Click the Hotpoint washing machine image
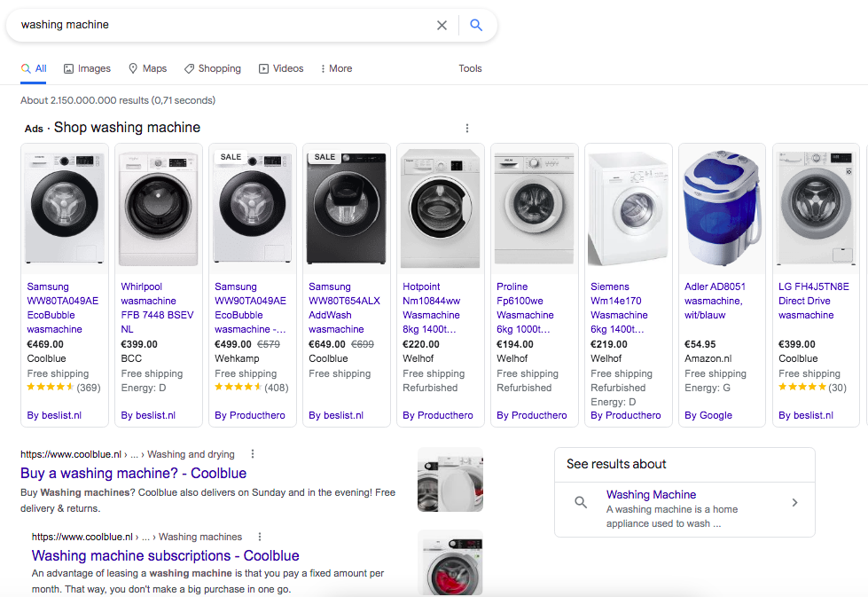This screenshot has width=868, height=597. point(441,208)
